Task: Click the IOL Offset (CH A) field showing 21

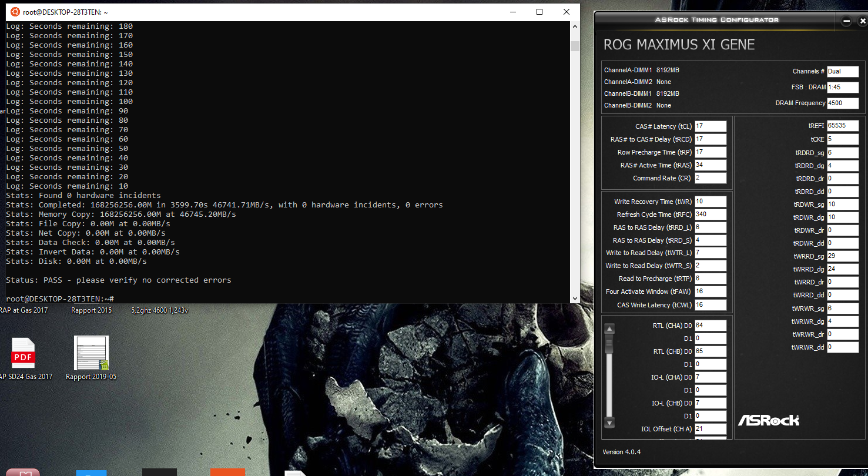Action: pyautogui.click(x=711, y=429)
